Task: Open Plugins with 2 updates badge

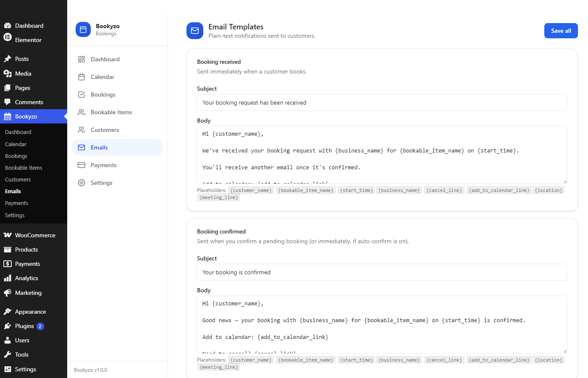Action: point(34,326)
